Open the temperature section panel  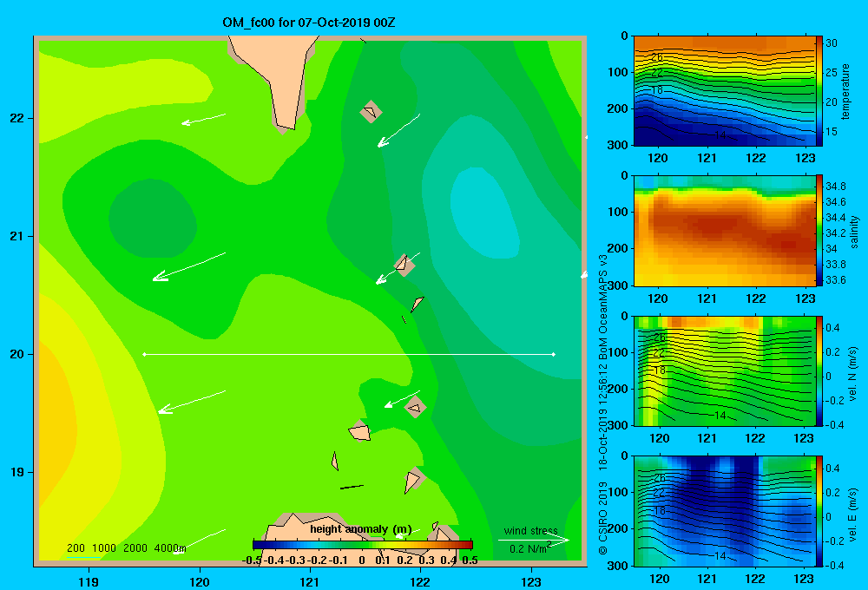tap(724, 91)
